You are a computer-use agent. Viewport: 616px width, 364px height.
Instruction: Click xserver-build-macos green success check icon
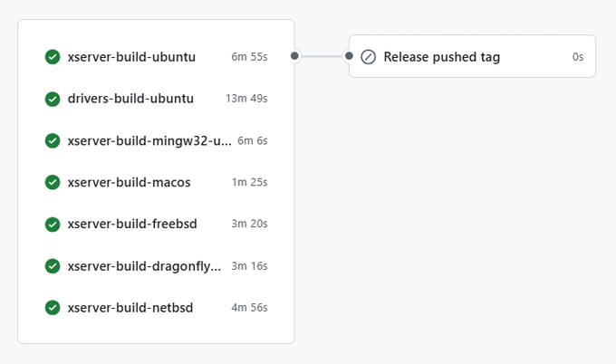coord(53,182)
